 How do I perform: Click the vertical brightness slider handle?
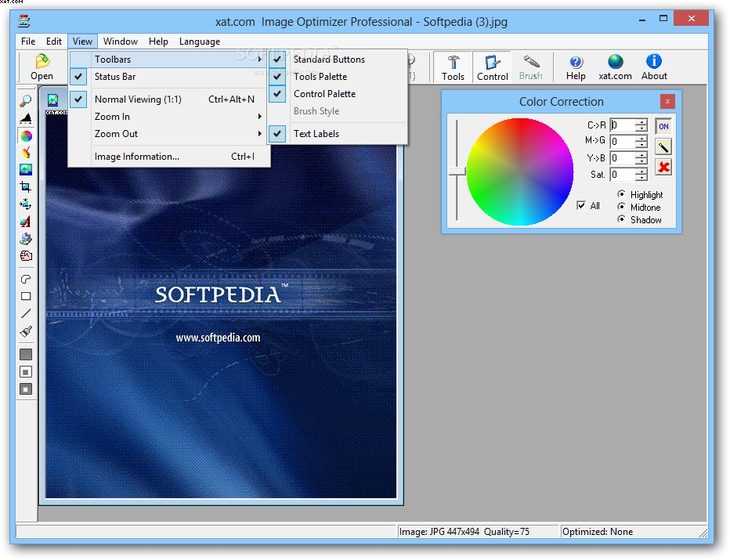pos(457,172)
